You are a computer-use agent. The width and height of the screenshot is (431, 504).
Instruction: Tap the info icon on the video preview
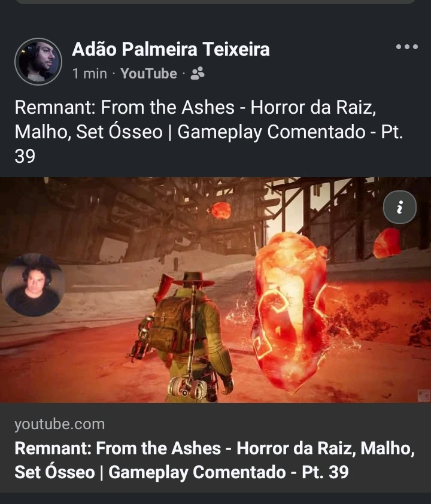click(x=399, y=207)
